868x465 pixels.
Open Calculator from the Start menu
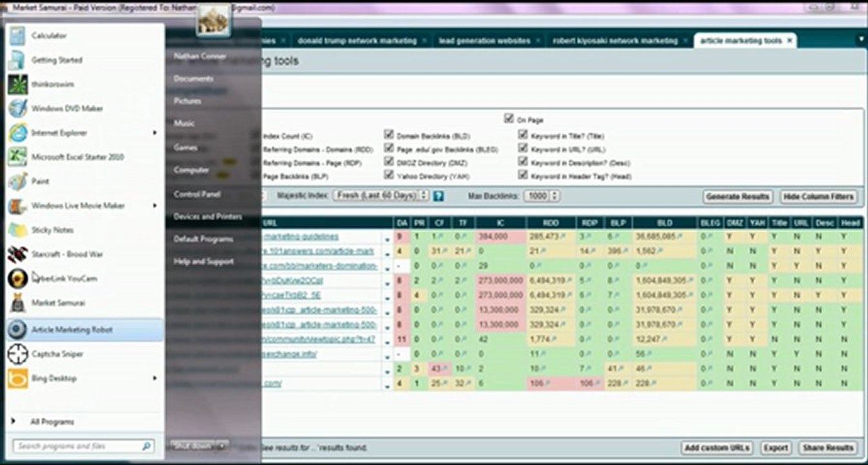48,36
